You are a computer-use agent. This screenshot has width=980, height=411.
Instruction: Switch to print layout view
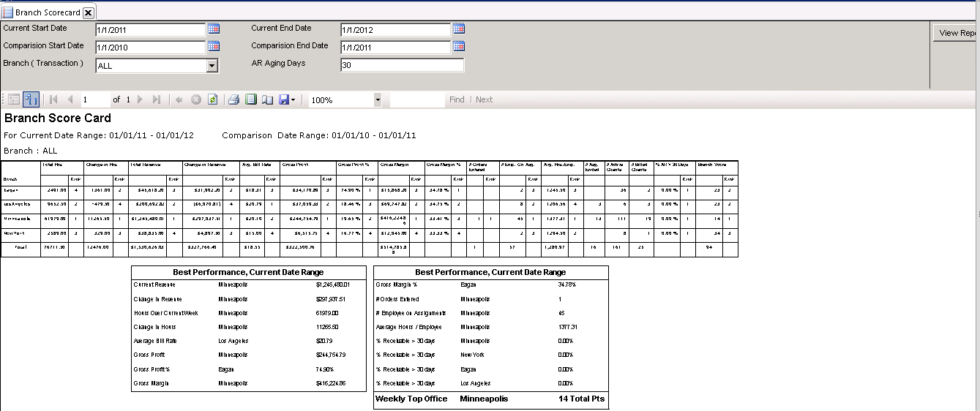(x=251, y=99)
